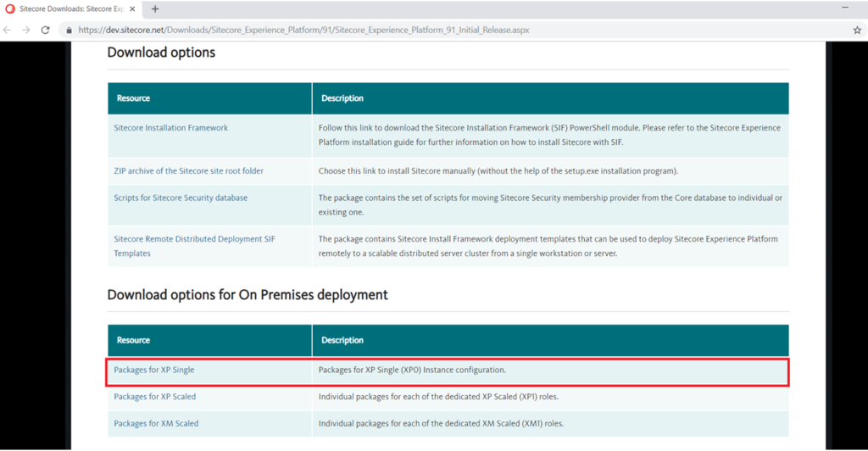868x451 pixels.
Task: Open Packages for XM Scaled link
Action: tap(156, 423)
